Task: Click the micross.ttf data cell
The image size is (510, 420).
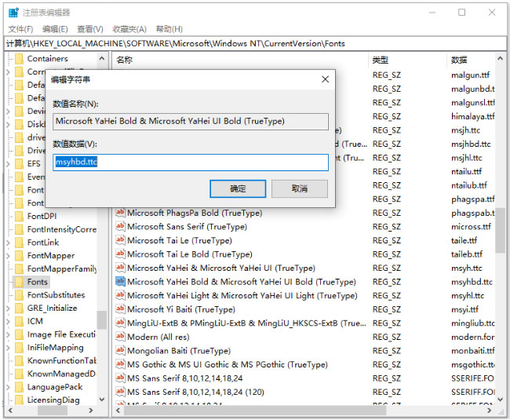Action: tap(471, 227)
